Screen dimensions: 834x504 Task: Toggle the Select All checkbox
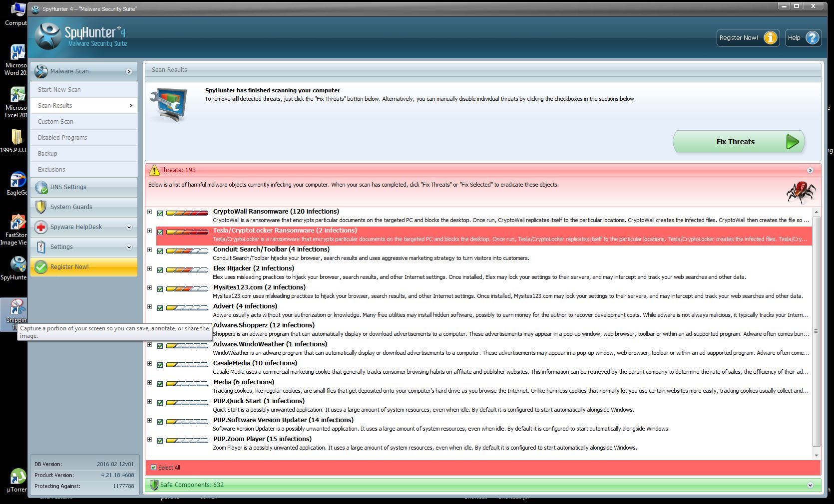tap(154, 468)
